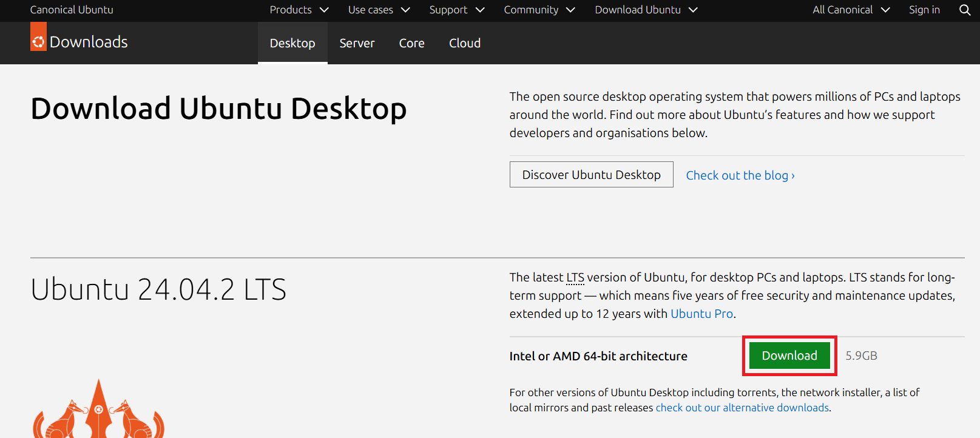Expand the Download Ubuntu chevron
The height and width of the screenshot is (438, 980).
[x=693, y=10]
